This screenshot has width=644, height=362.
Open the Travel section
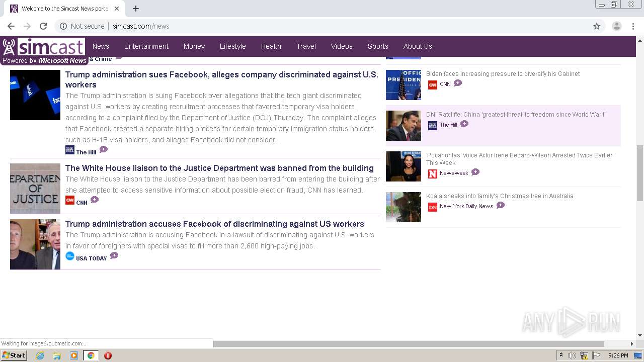click(x=306, y=46)
